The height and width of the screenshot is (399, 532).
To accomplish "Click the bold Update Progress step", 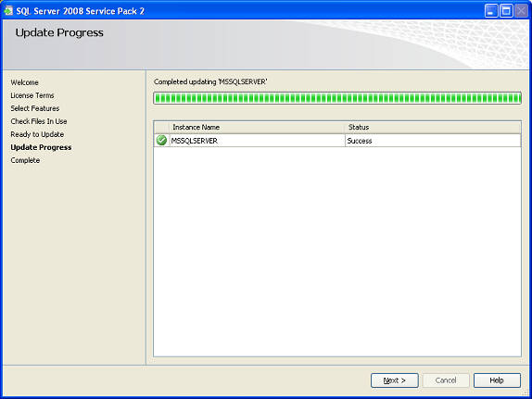I will click(41, 147).
